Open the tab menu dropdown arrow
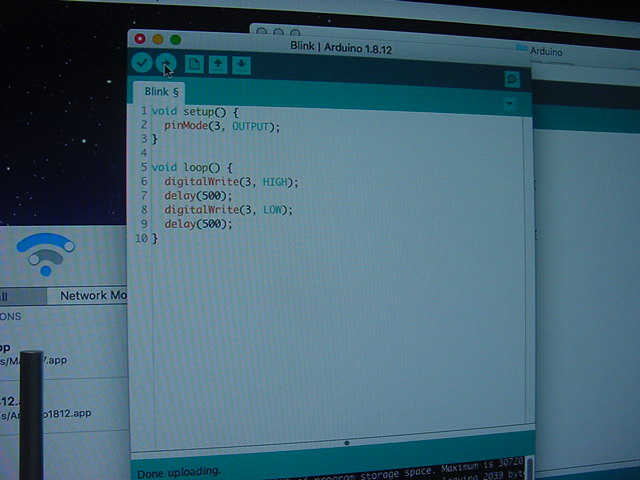Screen dimensions: 640x480 [x=509, y=104]
